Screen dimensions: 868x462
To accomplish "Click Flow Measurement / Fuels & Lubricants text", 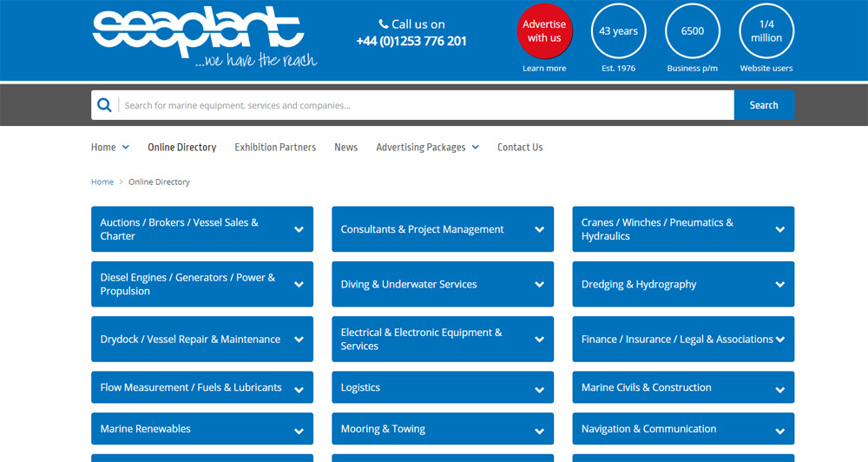I will [x=191, y=387].
